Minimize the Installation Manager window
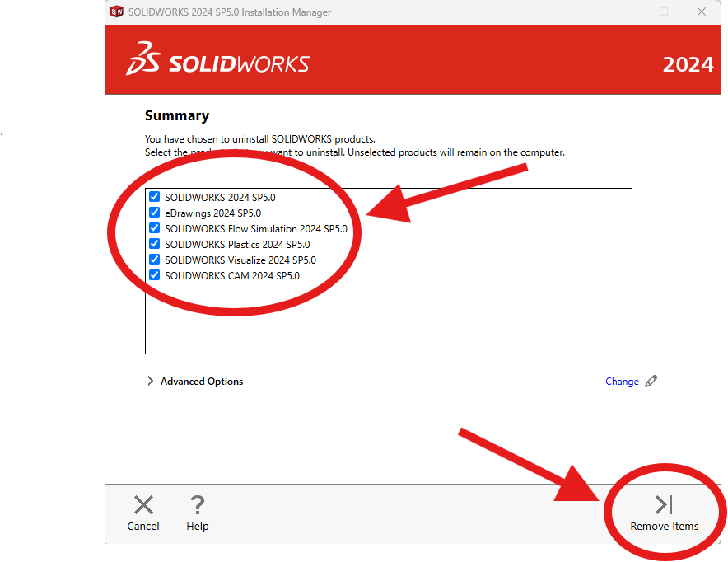 pos(627,12)
